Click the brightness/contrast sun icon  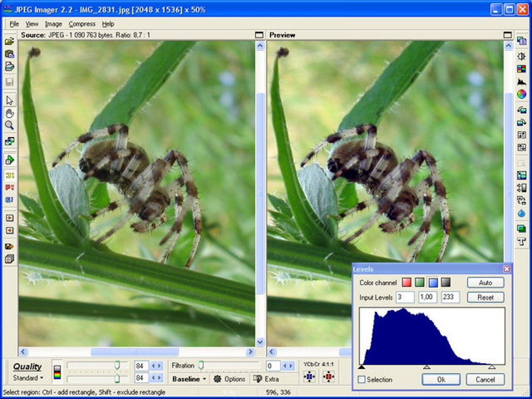522,56
